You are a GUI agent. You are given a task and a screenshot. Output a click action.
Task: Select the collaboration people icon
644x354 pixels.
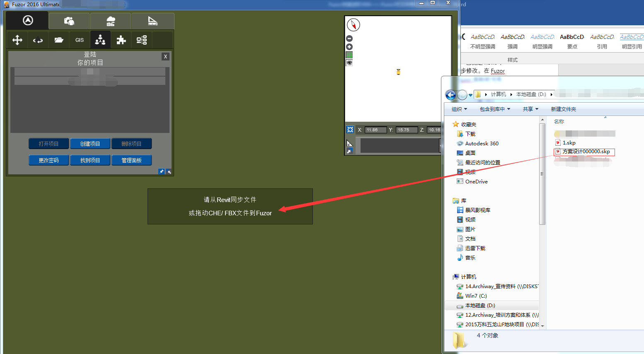click(100, 40)
